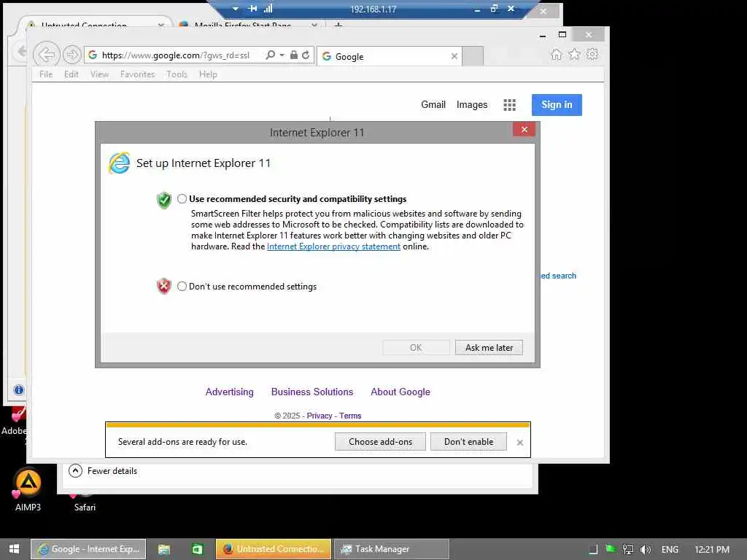Click the Advertising footer link
The image size is (747, 560).
click(229, 392)
